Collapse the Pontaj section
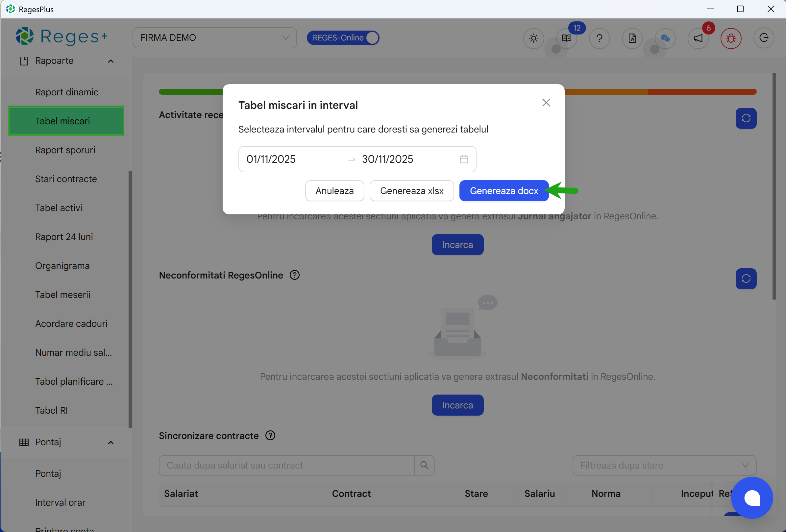 (111, 442)
